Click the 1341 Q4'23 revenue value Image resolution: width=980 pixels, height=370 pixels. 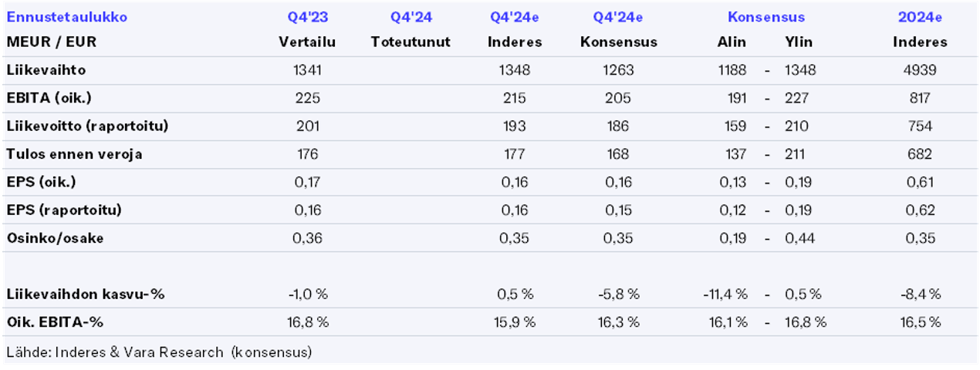coord(307,70)
